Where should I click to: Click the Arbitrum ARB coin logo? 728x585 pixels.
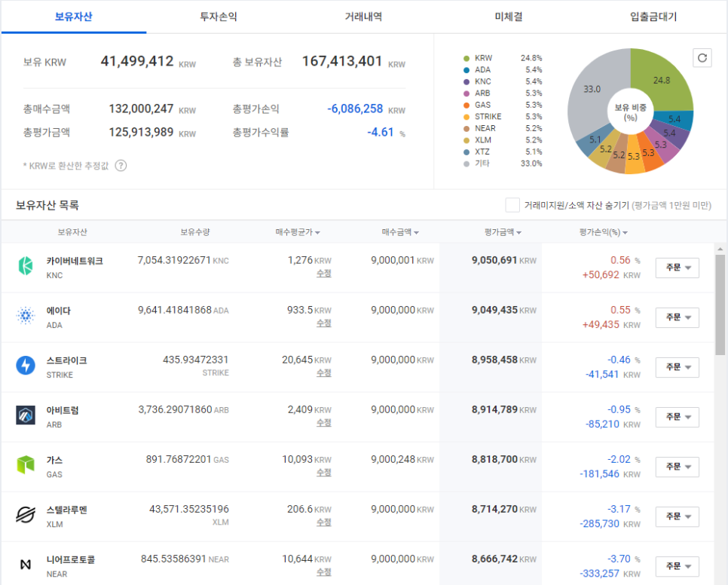point(26,415)
